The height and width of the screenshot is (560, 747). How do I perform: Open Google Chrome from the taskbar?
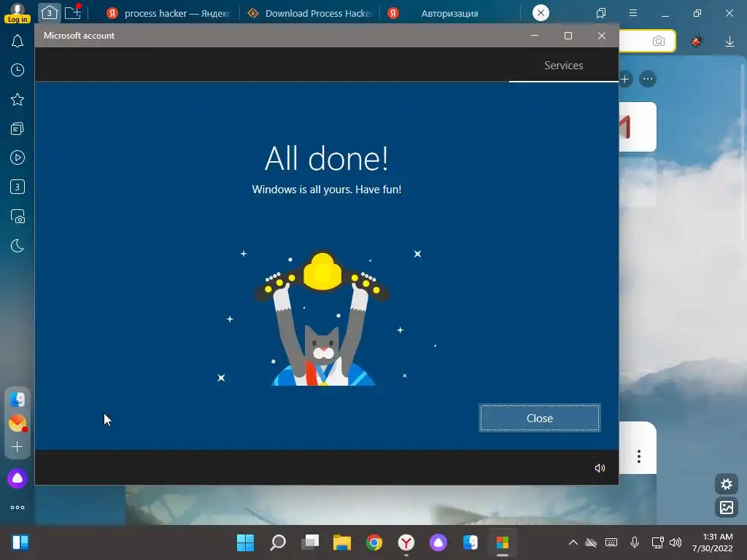click(374, 542)
